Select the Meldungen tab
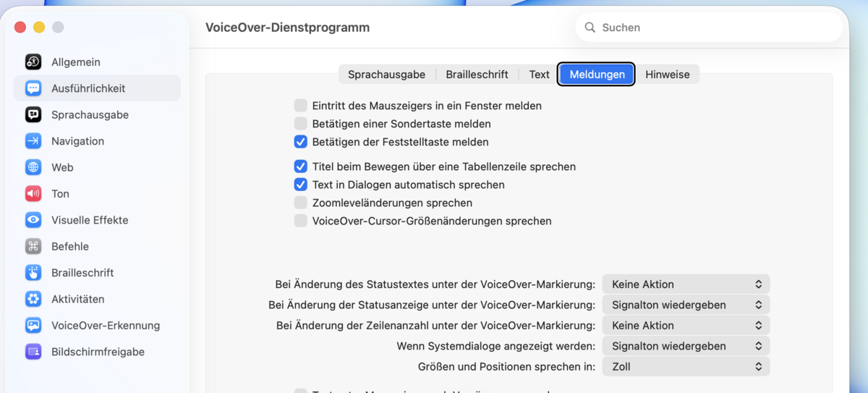Viewport: 868px width, 393px height. pyautogui.click(x=597, y=75)
